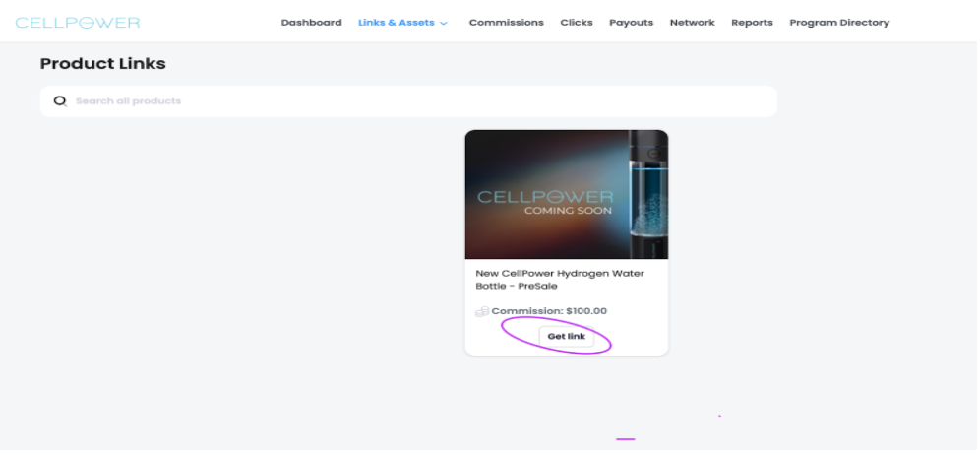Go to Commissions
The image size is (980, 455).
point(507,23)
